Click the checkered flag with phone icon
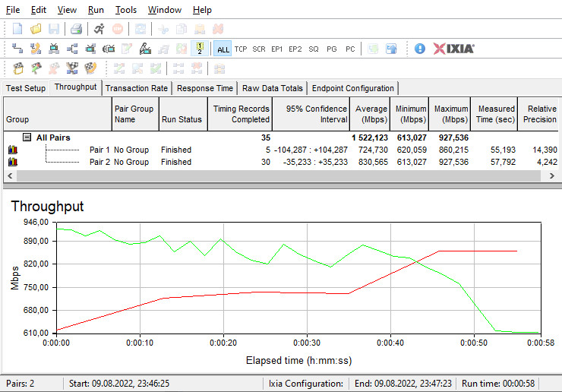 [x=90, y=68]
